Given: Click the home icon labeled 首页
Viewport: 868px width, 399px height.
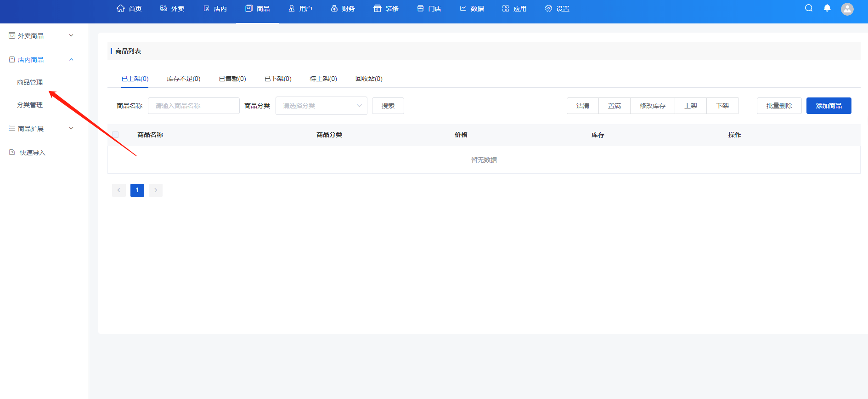Looking at the screenshot, I should 121,8.
